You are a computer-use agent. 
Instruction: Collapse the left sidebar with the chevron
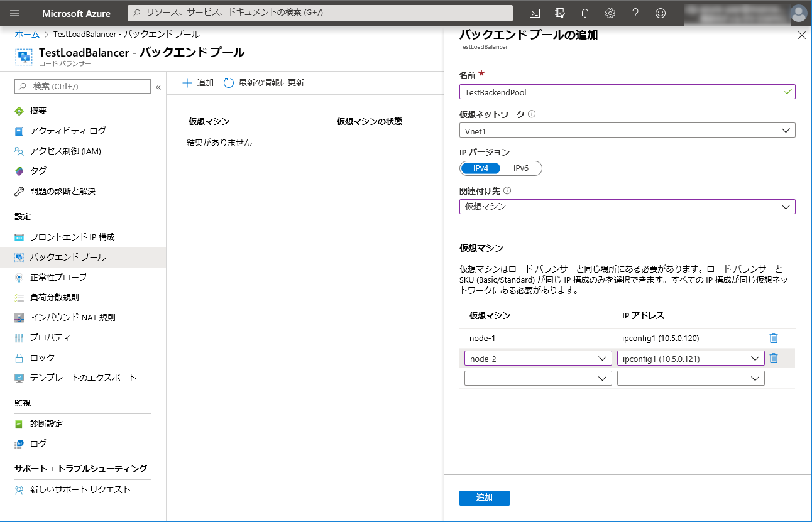158,87
